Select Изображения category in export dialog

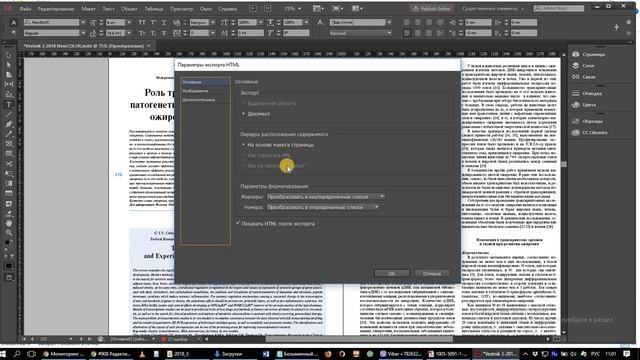[x=205, y=91]
